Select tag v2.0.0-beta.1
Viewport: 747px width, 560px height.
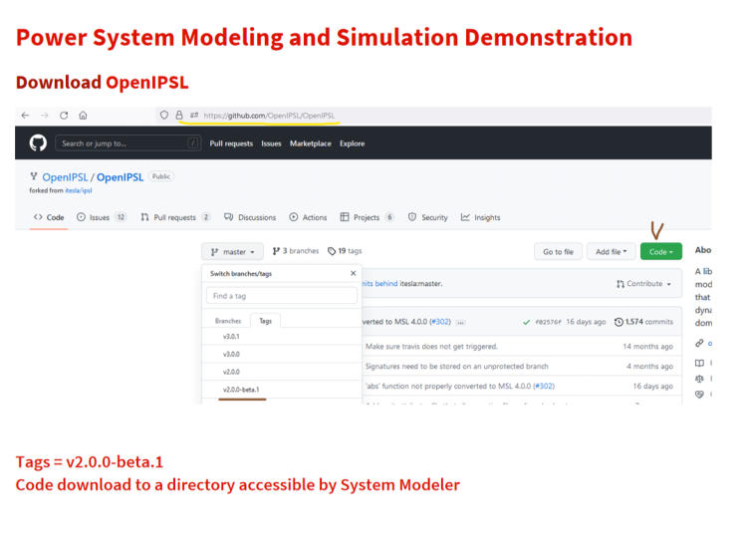(x=282, y=390)
